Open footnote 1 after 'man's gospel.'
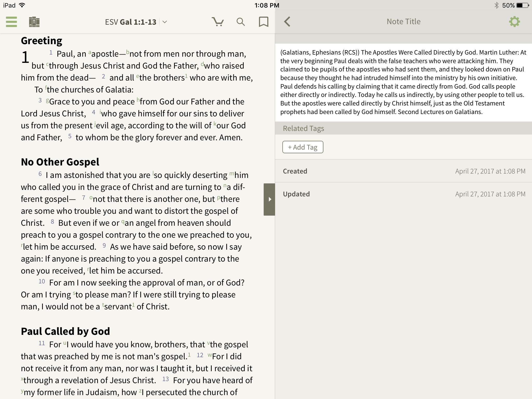Image resolution: width=532 pixels, height=399 pixels. [x=189, y=355]
